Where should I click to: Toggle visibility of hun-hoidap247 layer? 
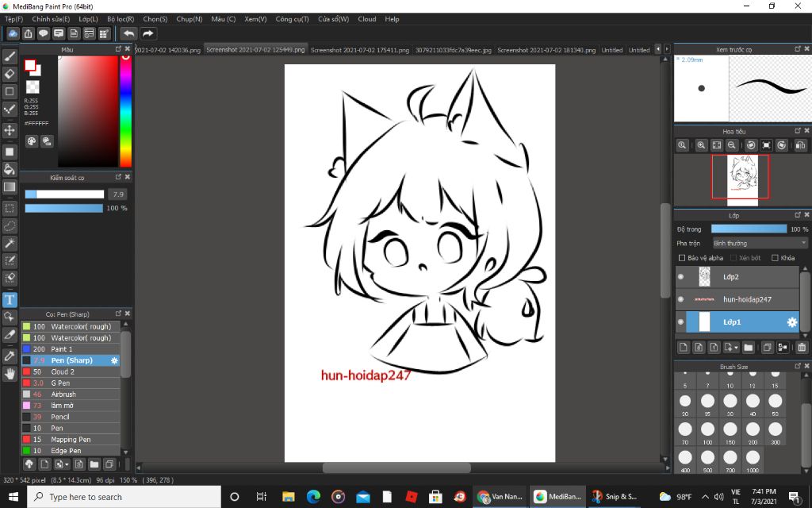(x=680, y=299)
